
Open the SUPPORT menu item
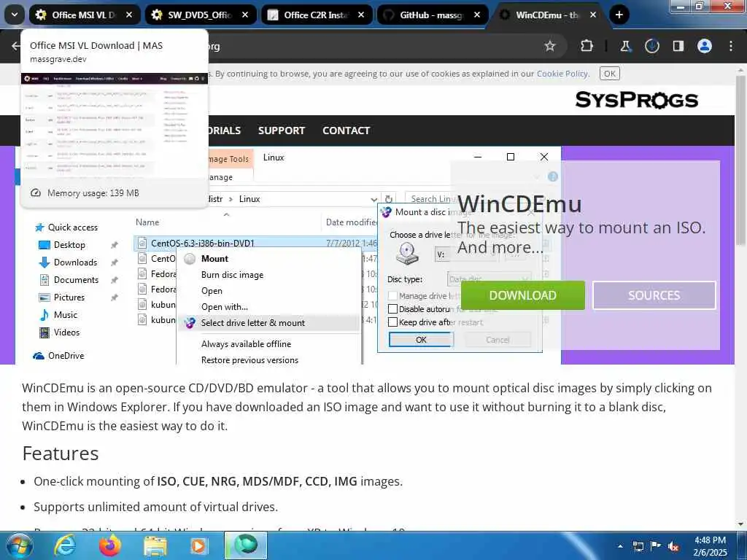point(281,131)
